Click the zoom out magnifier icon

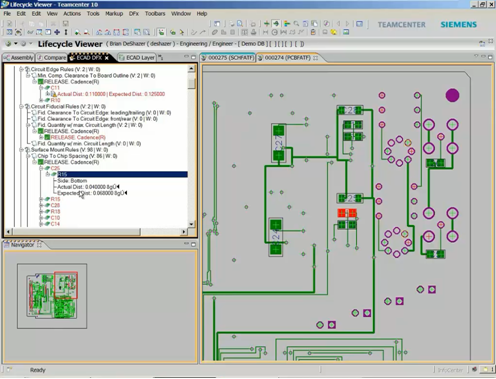pyautogui.click(x=86, y=32)
